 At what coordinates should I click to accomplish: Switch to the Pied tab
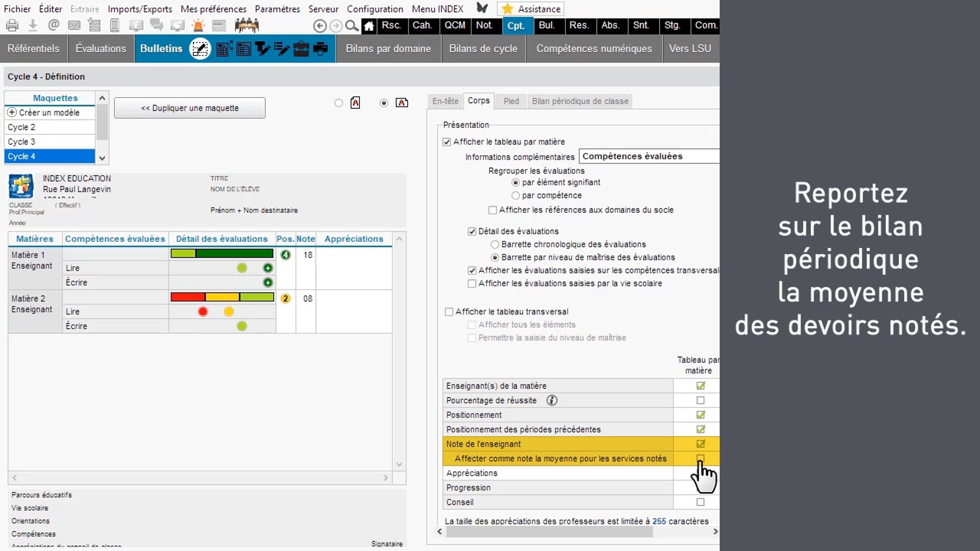[x=511, y=101]
